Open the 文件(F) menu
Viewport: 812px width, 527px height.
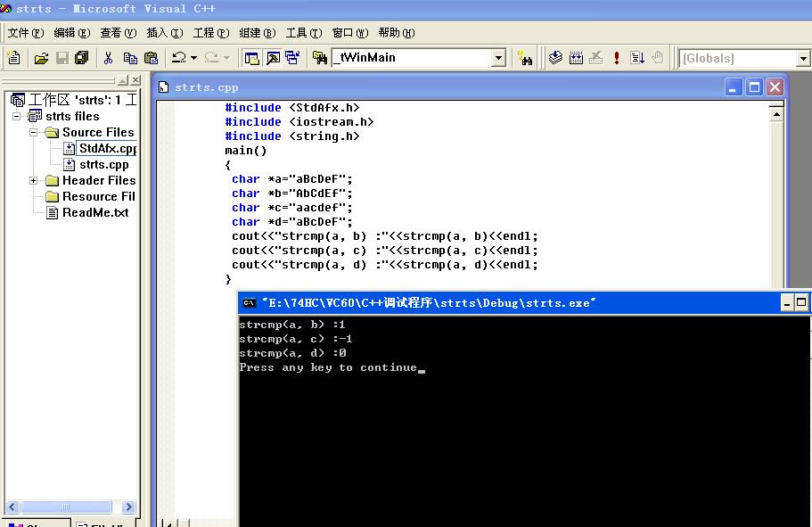click(x=26, y=33)
